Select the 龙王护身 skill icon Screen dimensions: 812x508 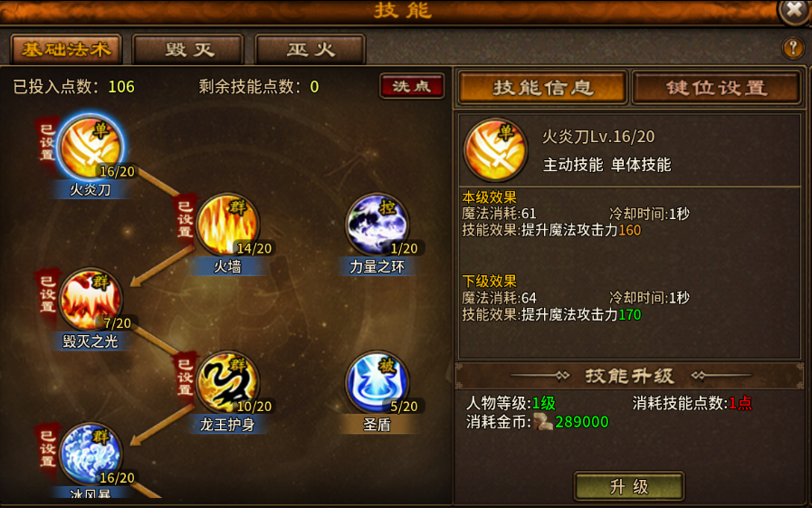pos(227,382)
